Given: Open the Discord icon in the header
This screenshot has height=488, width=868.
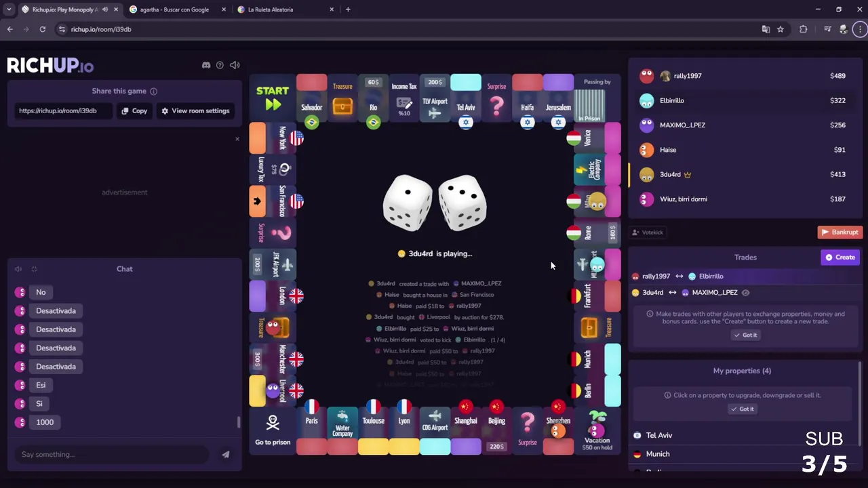Looking at the screenshot, I should click(206, 65).
